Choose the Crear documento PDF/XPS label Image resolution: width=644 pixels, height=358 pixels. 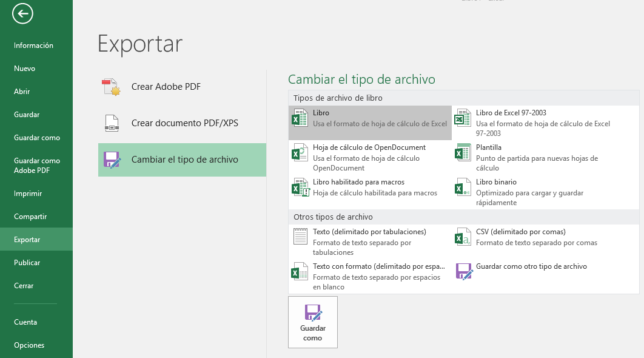point(185,123)
